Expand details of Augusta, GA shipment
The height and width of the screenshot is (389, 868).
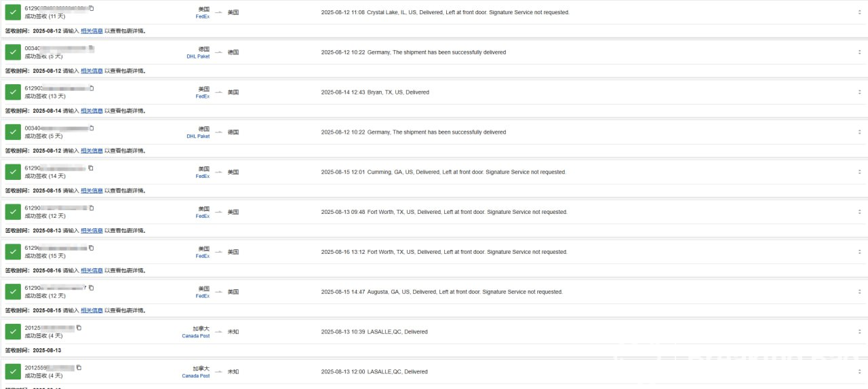[860, 292]
